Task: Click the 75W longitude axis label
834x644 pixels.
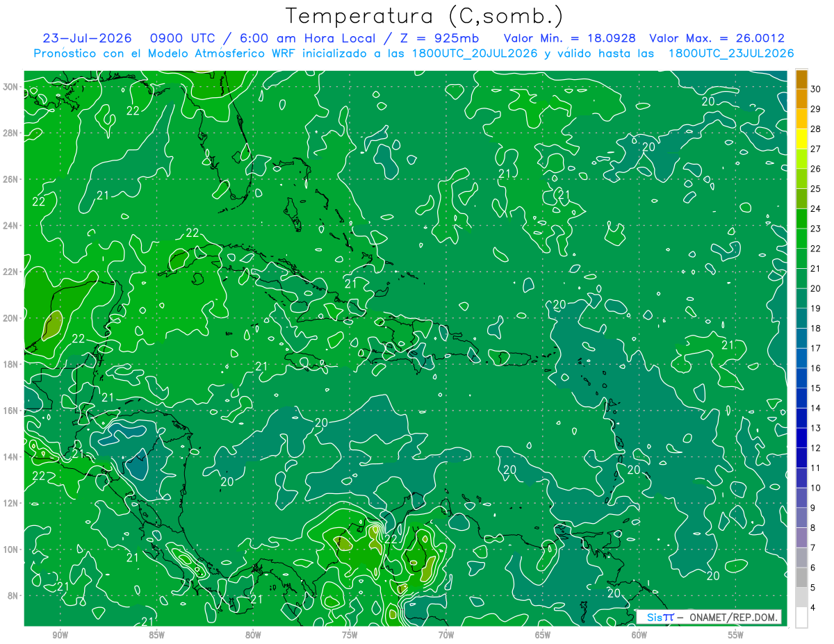Action: (350, 634)
